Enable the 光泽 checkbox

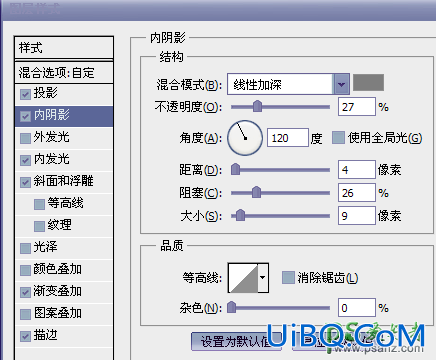25,248
